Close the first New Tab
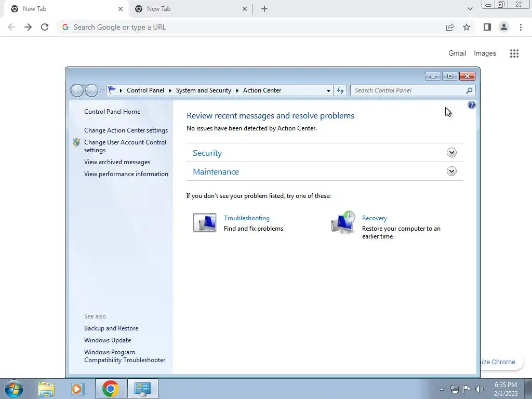The width and height of the screenshot is (532, 399). [121, 9]
